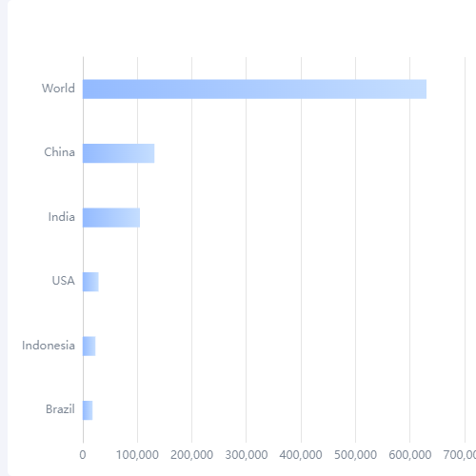Click the World bar in the chart
The height and width of the screenshot is (476, 476).
[x=254, y=89]
